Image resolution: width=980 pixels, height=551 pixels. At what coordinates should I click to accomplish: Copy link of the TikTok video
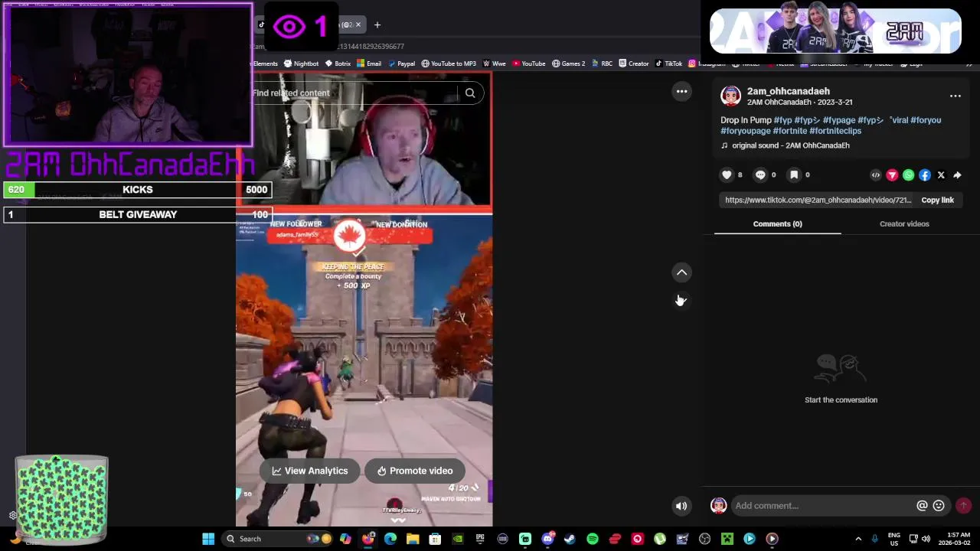[x=937, y=201]
